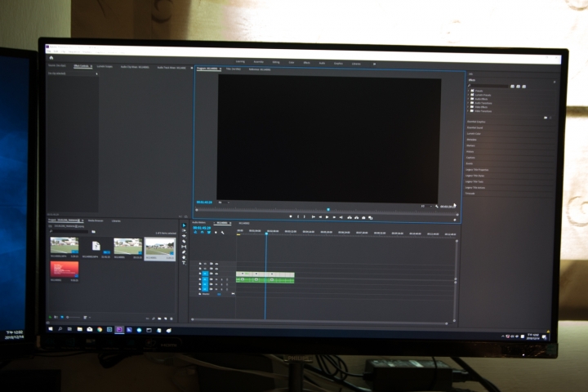Open Select Zoom Level Fit dropdown

click(224, 203)
